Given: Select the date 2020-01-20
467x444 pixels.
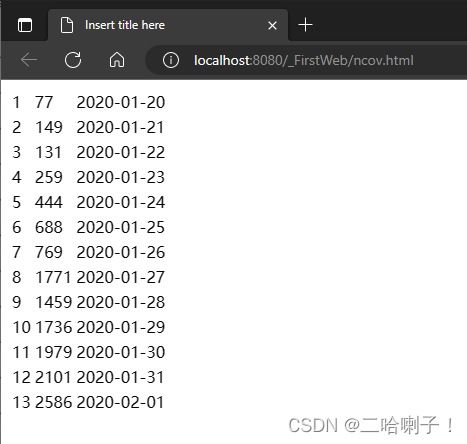Looking at the screenshot, I should 121,102.
